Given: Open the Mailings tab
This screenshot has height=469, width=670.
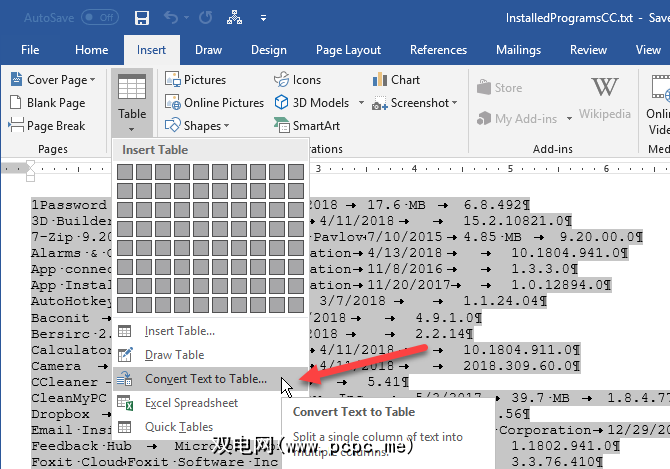Looking at the screenshot, I should coord(518,50).
